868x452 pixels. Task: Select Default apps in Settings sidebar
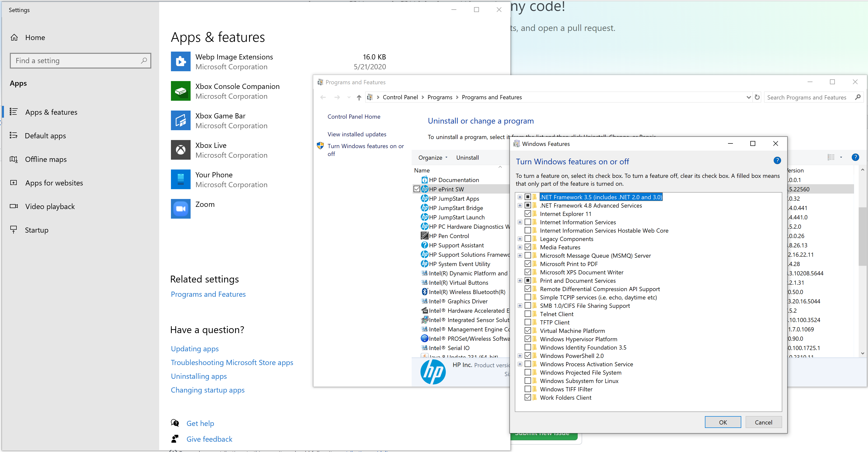click(x=45, y=136)
